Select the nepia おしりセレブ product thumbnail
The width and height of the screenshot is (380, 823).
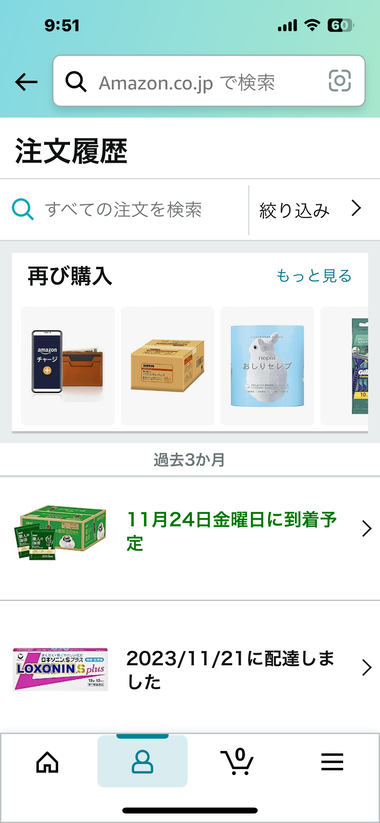point(267,366)
